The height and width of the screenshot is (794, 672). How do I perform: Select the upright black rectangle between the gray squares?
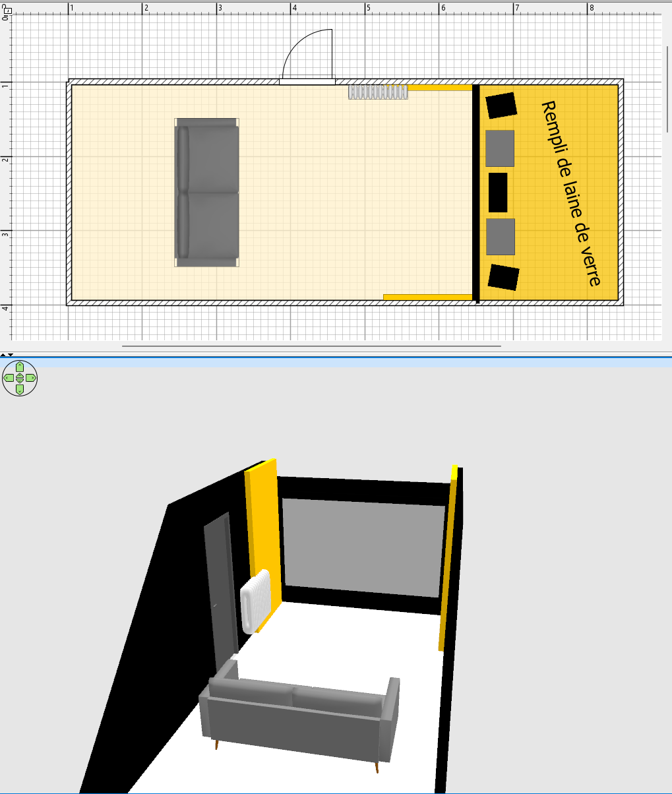(x=498, y=193)
